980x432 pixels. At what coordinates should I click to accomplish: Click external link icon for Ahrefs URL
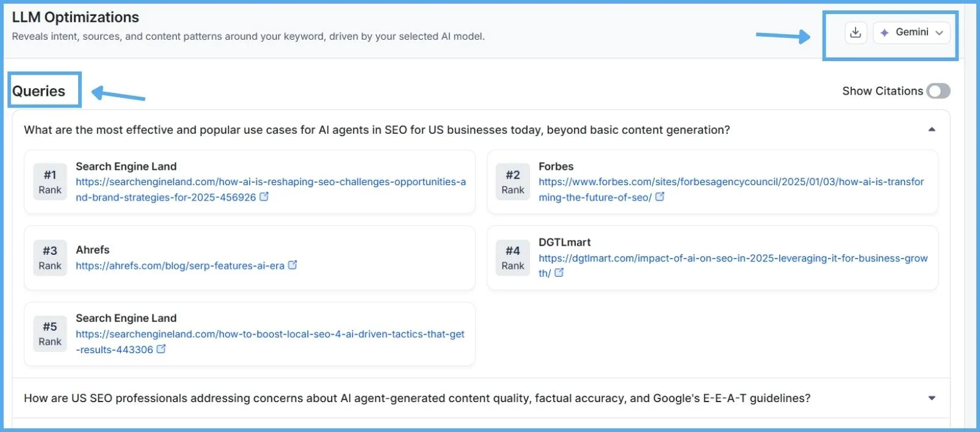pos(292,265)
